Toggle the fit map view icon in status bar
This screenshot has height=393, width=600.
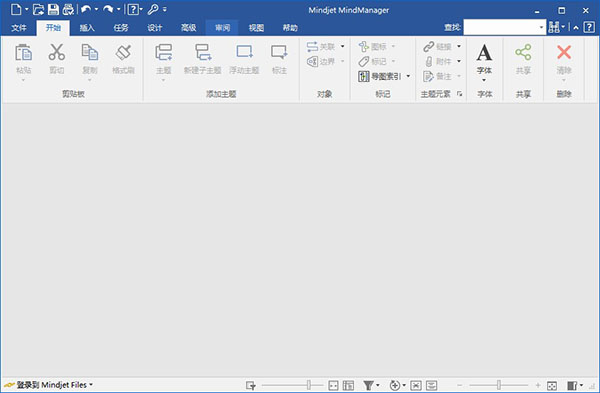tap(551, 385)
